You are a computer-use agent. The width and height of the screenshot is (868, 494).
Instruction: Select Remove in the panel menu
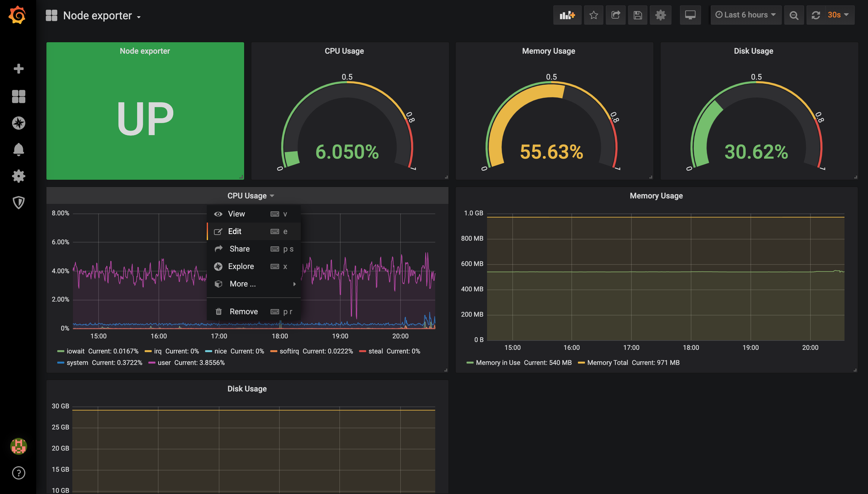[254, 312]
